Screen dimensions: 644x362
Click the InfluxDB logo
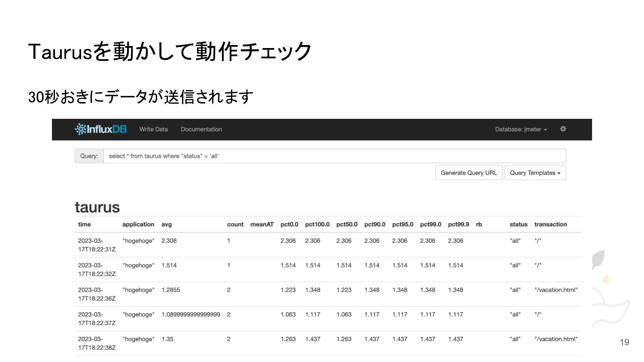[101, 129]
